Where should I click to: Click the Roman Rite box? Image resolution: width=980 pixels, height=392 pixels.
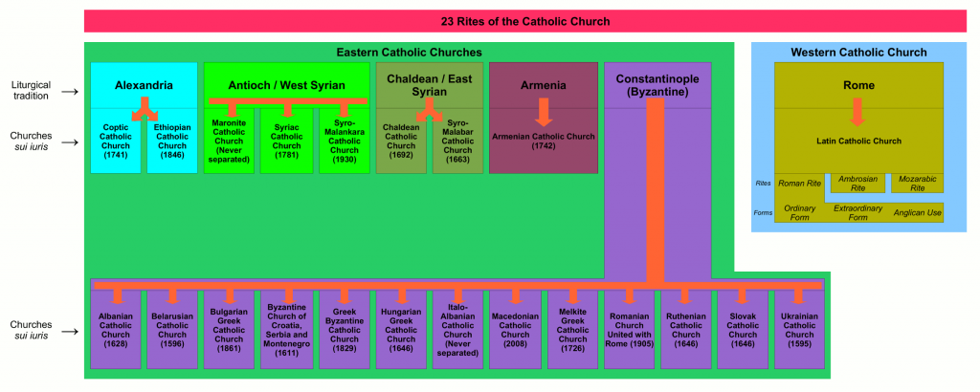coord(798,184)
